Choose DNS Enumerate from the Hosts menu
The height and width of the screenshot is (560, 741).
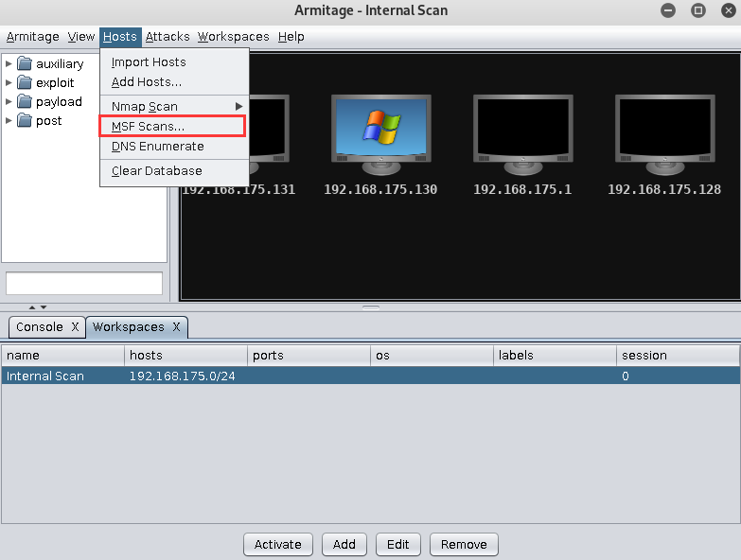click(174, 146)
